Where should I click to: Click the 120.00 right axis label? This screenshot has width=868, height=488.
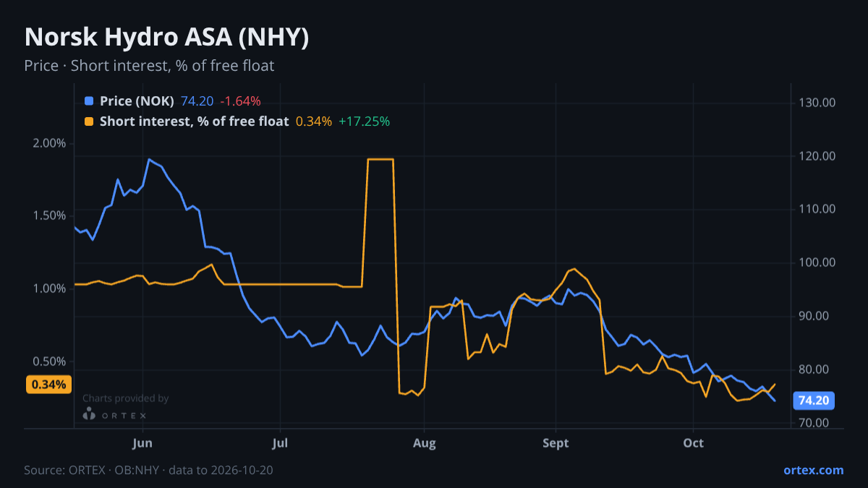coord(817,156)
